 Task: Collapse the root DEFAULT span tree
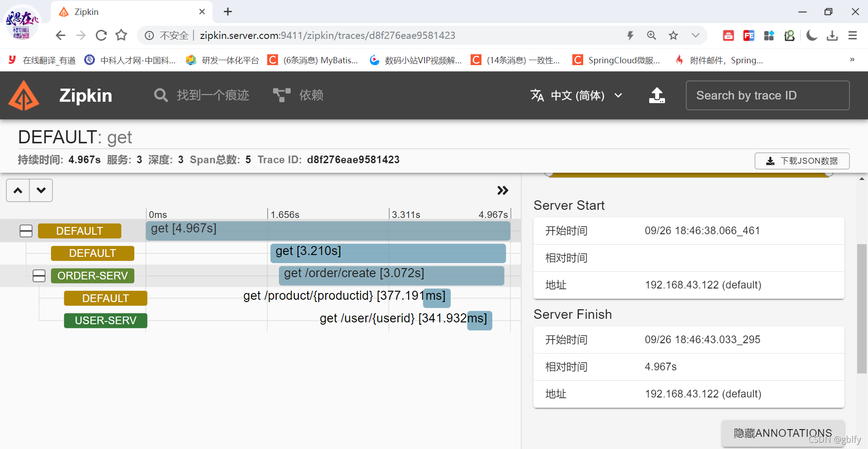[26, 231]
